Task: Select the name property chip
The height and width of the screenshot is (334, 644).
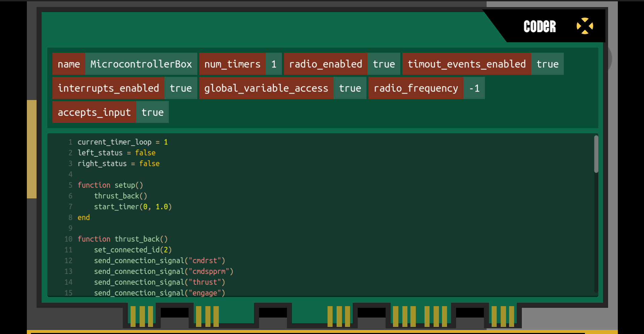Action: tap(68, 64)
